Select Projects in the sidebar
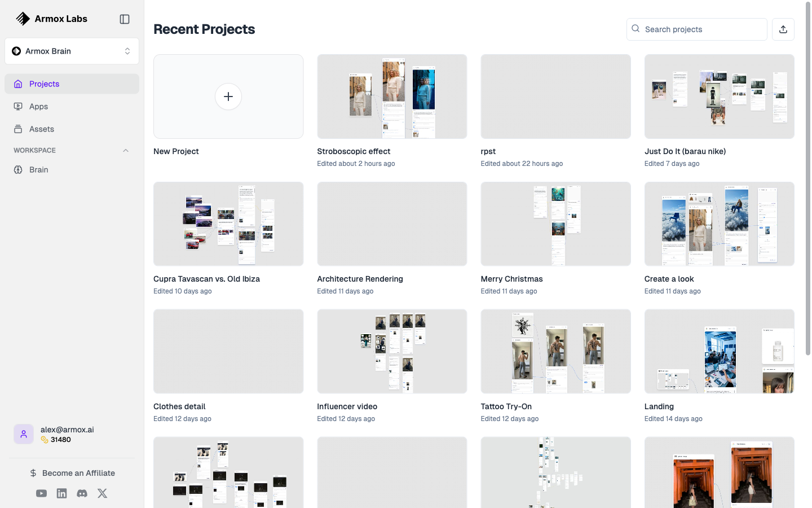Image resolution: width=812 pixels, height=508 pixels. [72, 84]
